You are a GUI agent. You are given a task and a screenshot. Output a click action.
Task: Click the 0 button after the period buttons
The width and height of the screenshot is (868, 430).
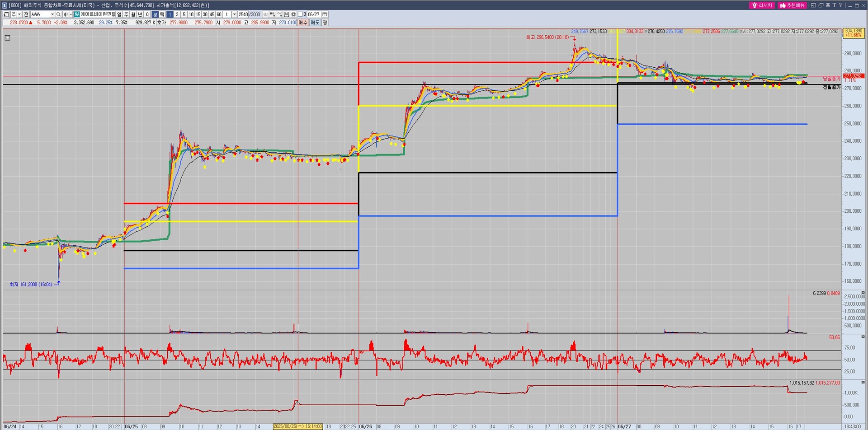coord(147,14)
